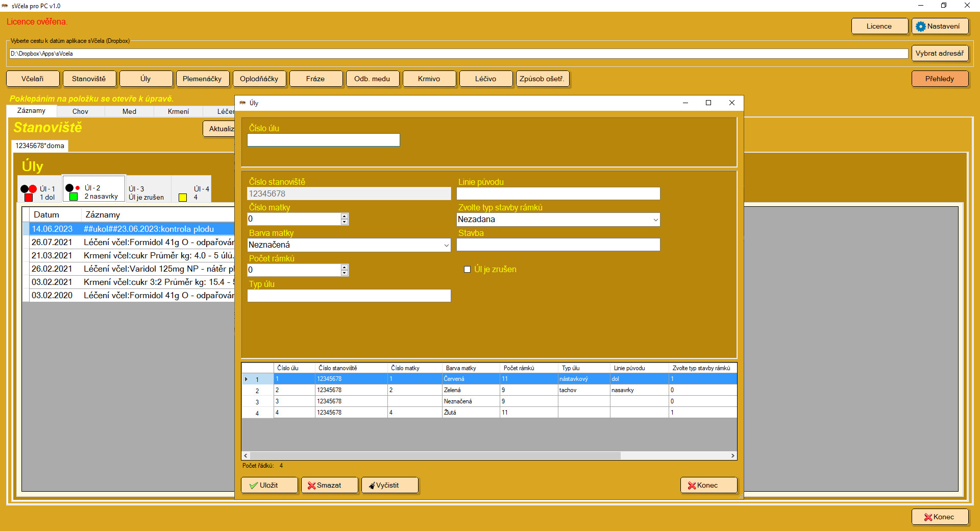Open the Léčivo section

point(485,79)
